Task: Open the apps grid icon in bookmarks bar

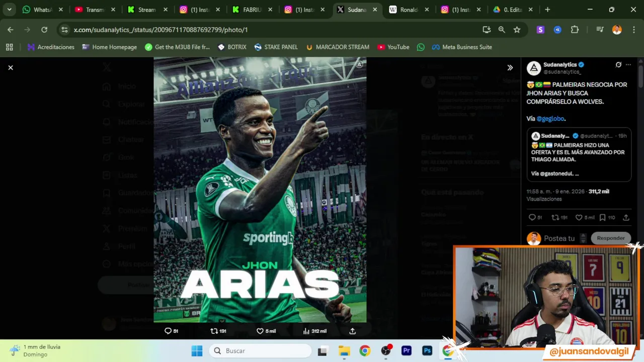Action: pyautogui.click(x=9, y=47)
